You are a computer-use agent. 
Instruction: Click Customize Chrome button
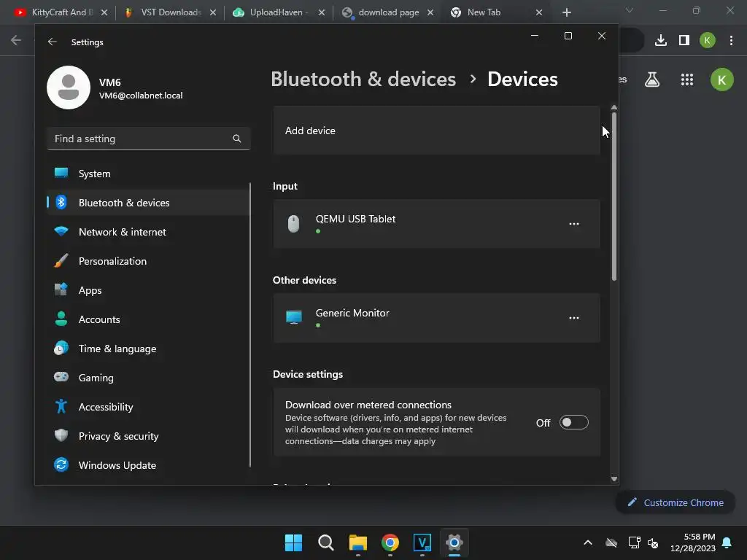676,502
